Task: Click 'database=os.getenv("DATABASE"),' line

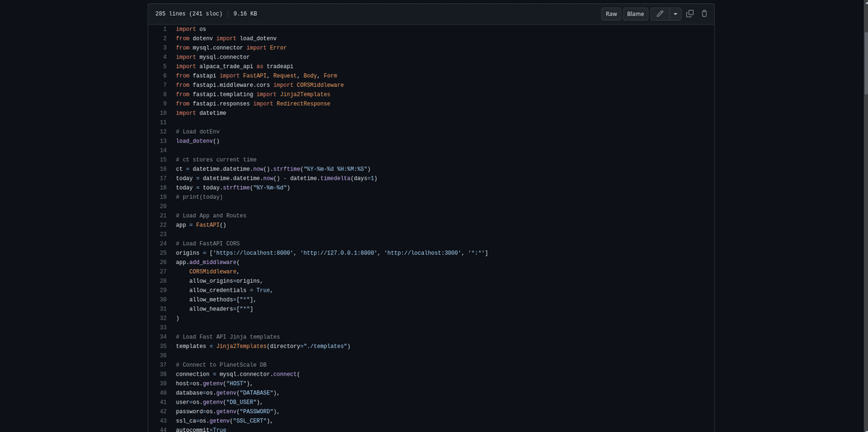Action: 228,393
